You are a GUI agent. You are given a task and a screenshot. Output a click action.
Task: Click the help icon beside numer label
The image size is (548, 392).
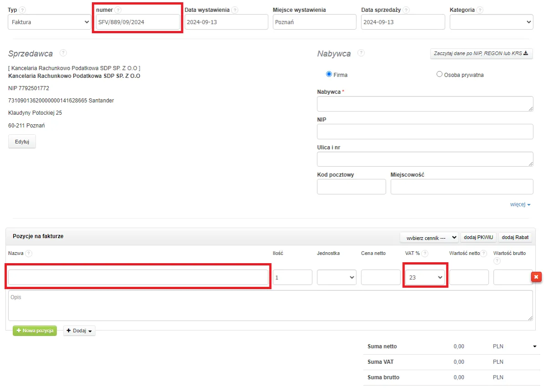point(118,10)
